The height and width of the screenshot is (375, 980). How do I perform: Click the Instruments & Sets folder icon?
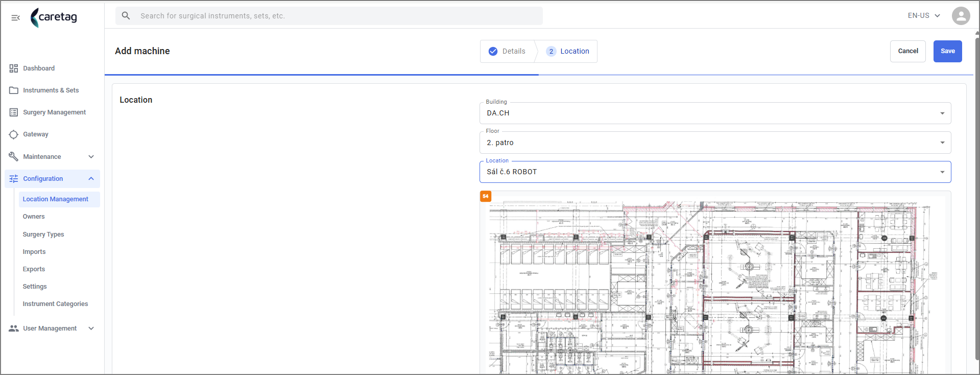tap(14, 90)
